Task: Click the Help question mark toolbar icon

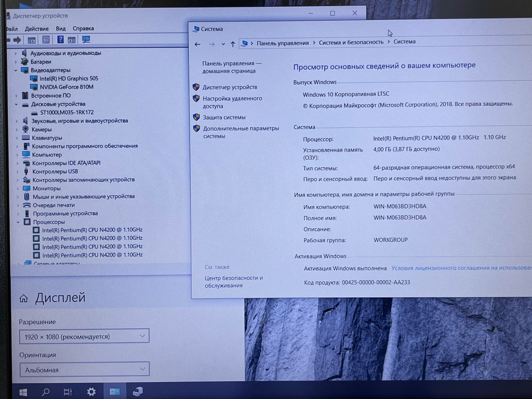Action: click(x=60, y=40)
